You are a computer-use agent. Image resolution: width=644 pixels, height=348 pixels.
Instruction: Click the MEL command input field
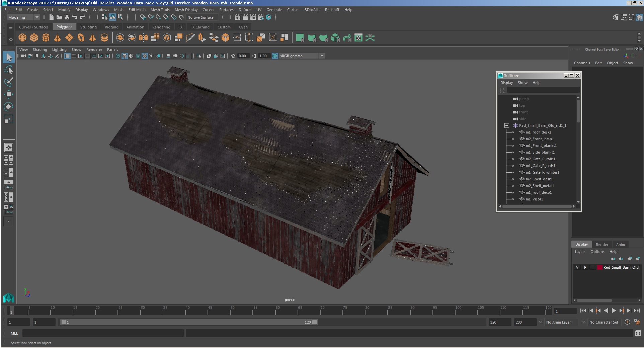[x=103, y=333]
